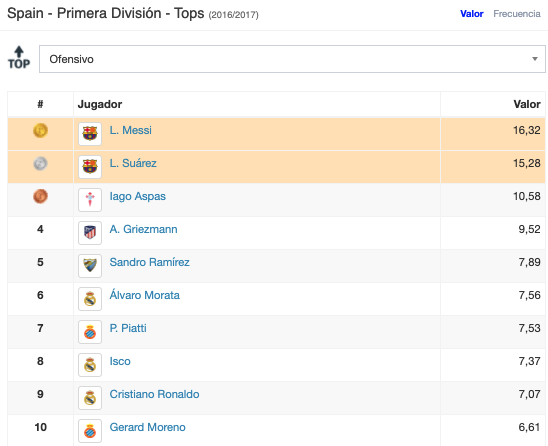The image size is (548, 446).
Task: Select the Valor ranking mode
Action: [x=471, y=14]
